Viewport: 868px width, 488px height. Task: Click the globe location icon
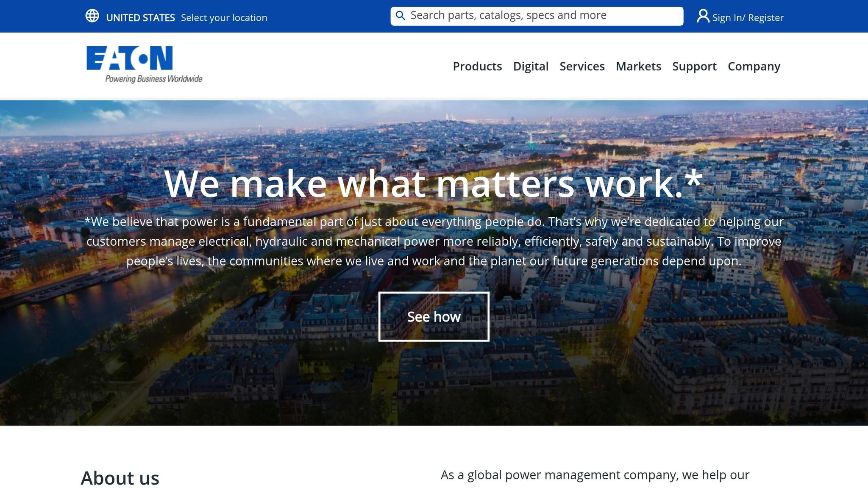(92, 16)
